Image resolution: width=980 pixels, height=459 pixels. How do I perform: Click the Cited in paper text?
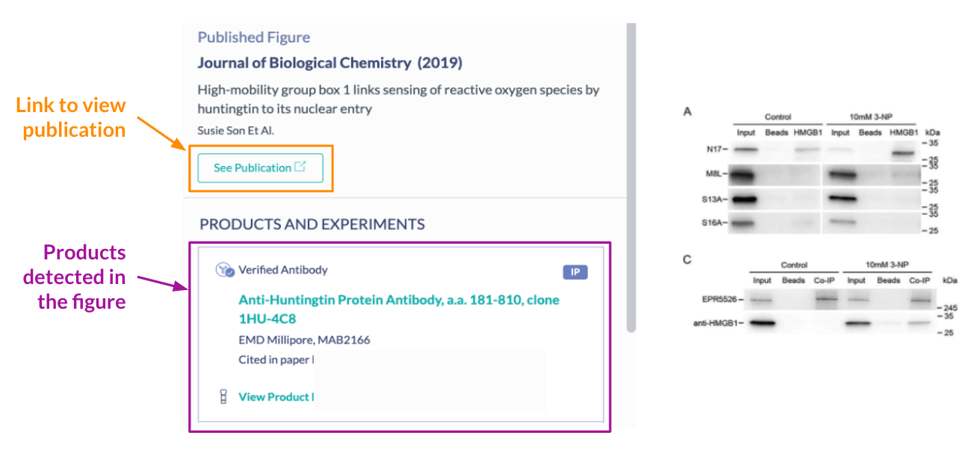click(x=274, y=360)
